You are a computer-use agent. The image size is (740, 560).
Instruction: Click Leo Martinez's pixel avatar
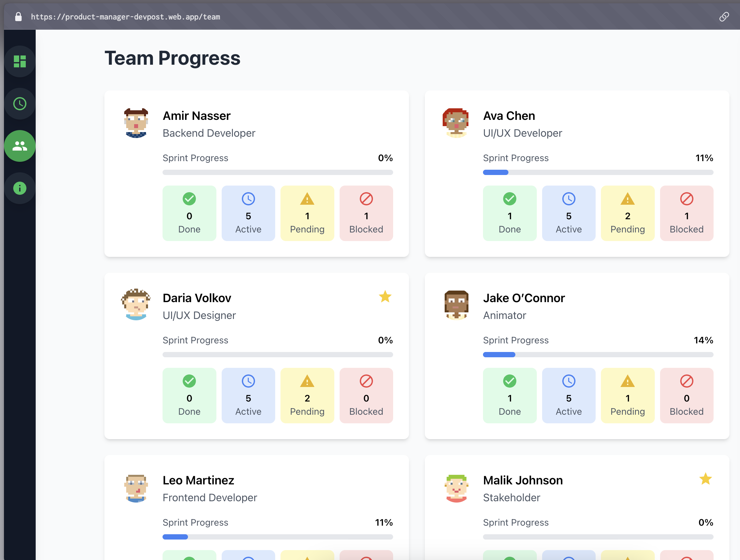click(x=136, y=488)
